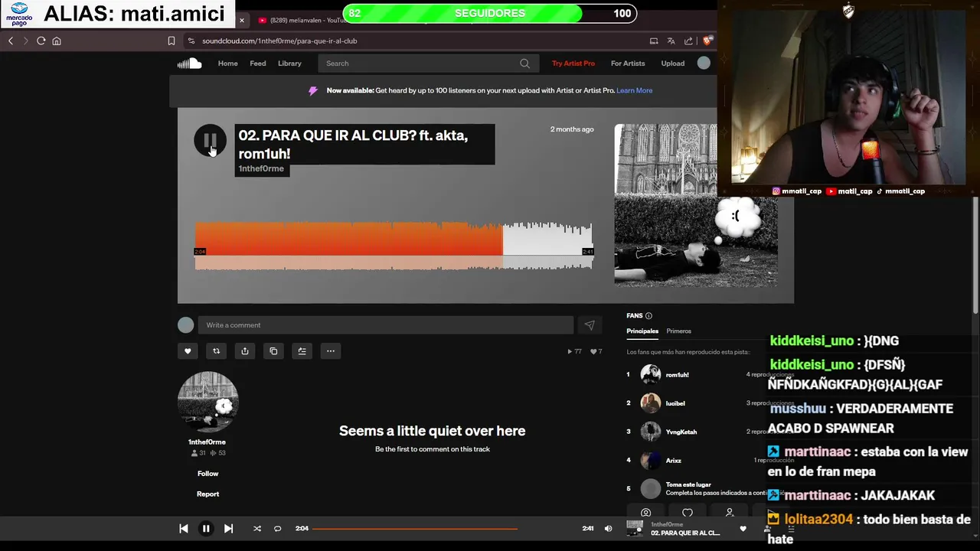Click the Report button
The height and width of the screenshot is (551, 980).
(207, 494)
